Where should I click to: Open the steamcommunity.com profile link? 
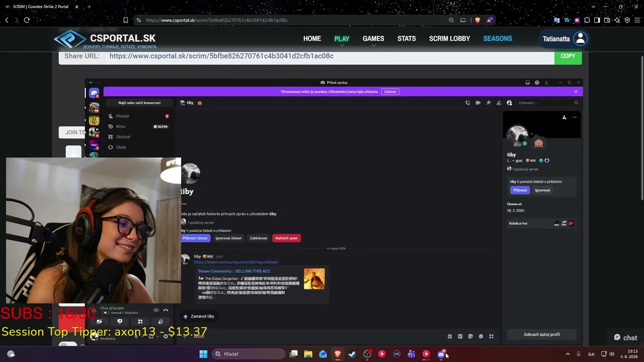pos(236,262)
